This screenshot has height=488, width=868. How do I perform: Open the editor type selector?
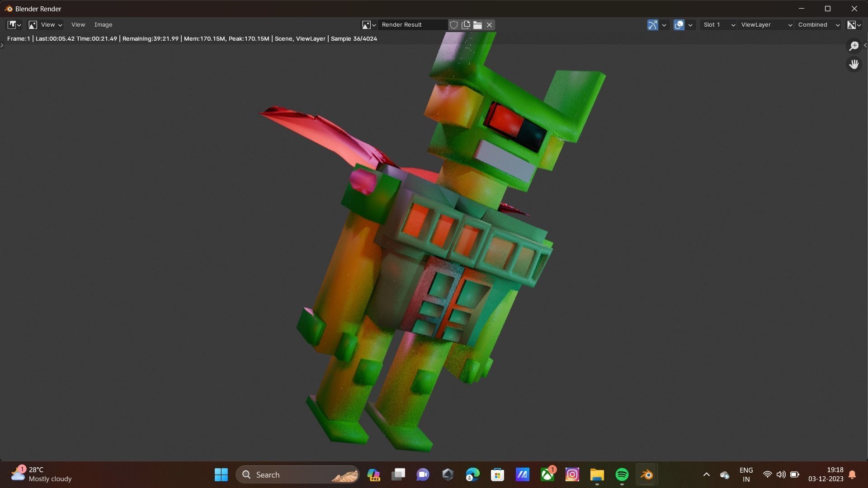tap(14, 25)
